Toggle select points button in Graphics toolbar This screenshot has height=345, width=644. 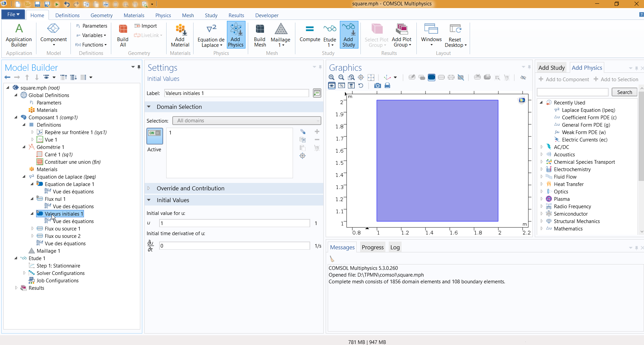pos(451,77)
